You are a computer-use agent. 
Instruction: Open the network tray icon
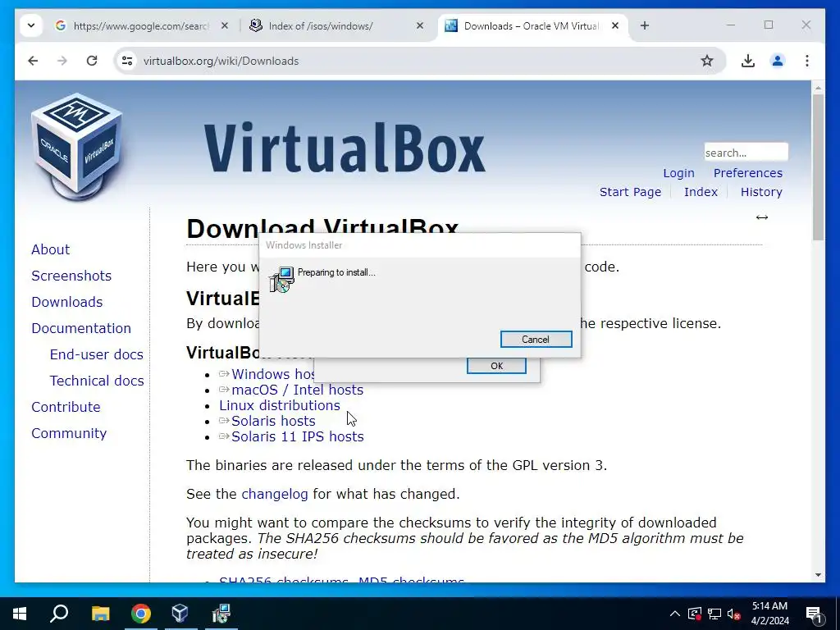pyautogui.click(x=714, y=614)
